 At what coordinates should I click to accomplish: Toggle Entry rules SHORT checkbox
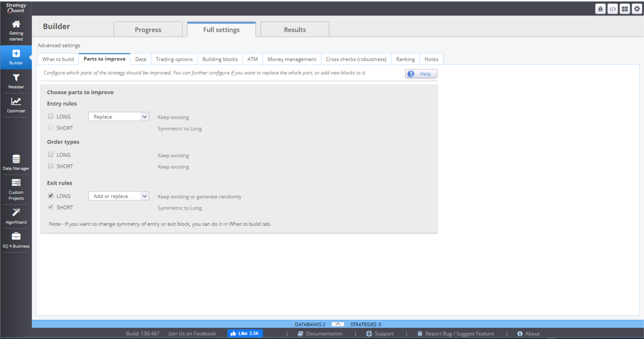point(51,128)
